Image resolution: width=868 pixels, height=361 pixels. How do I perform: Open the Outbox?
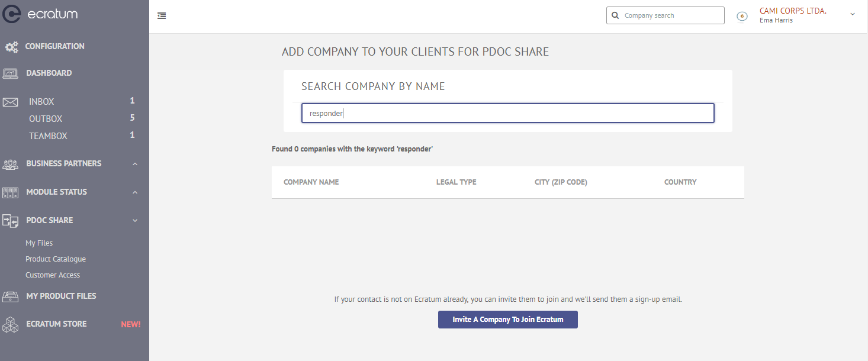point(46,119)
